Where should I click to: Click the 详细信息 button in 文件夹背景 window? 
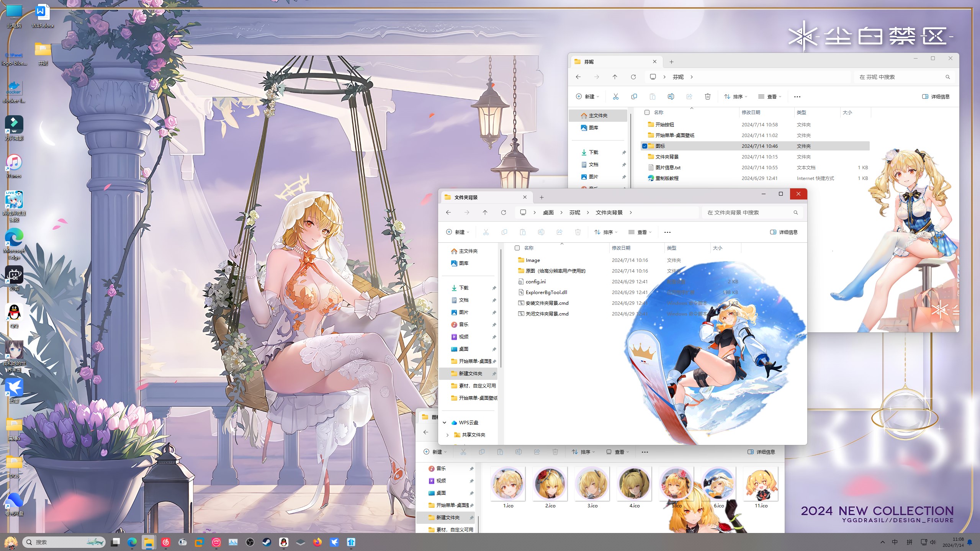tap(784, 232)
